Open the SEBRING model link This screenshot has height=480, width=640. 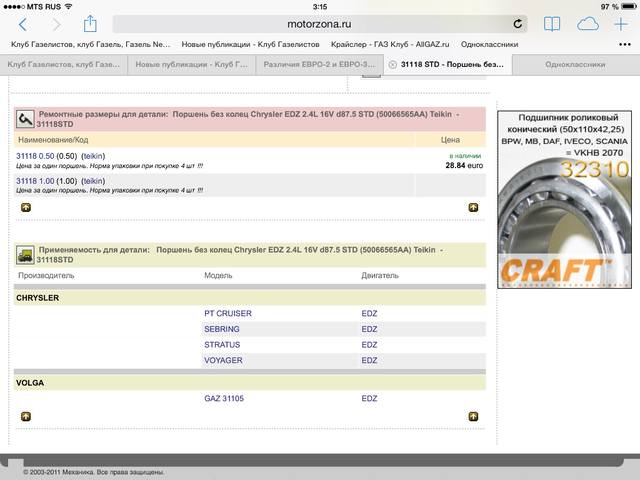[x=222, y=329]
